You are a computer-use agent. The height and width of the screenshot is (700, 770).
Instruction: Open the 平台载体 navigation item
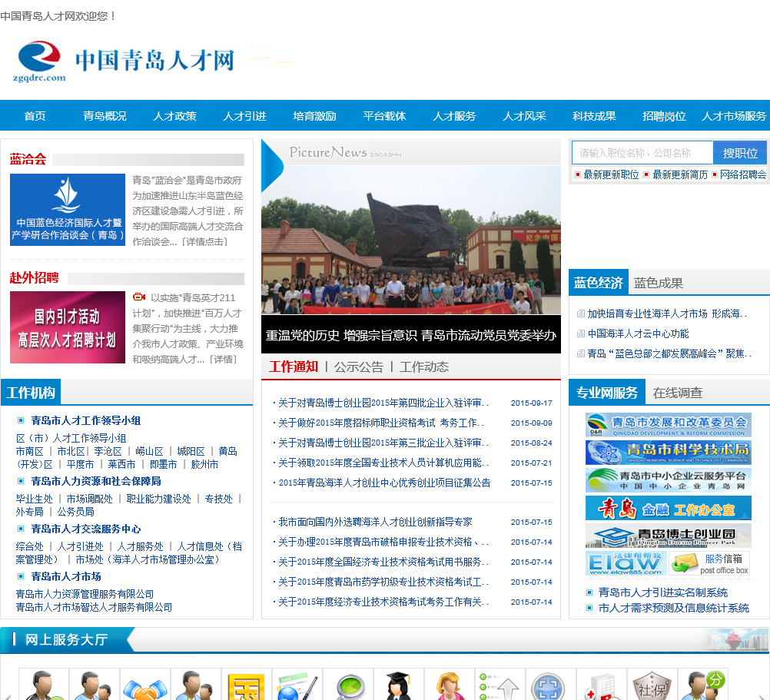(384, 116)
